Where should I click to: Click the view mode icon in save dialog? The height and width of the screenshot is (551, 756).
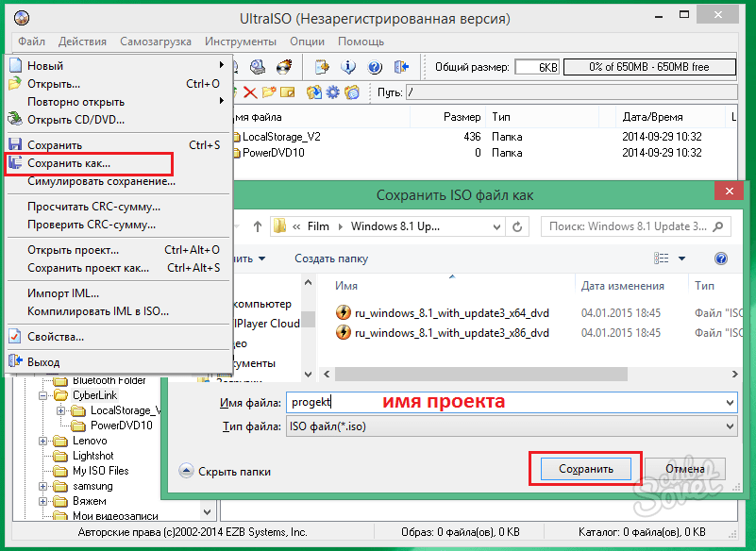pyautogui.click(x=661, y=259)
